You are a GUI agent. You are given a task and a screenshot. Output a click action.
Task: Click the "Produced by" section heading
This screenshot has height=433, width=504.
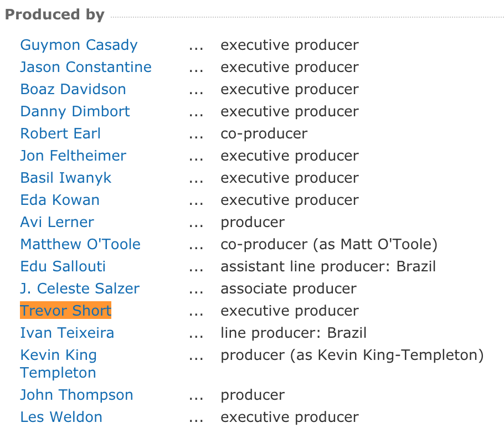[54, 15]
